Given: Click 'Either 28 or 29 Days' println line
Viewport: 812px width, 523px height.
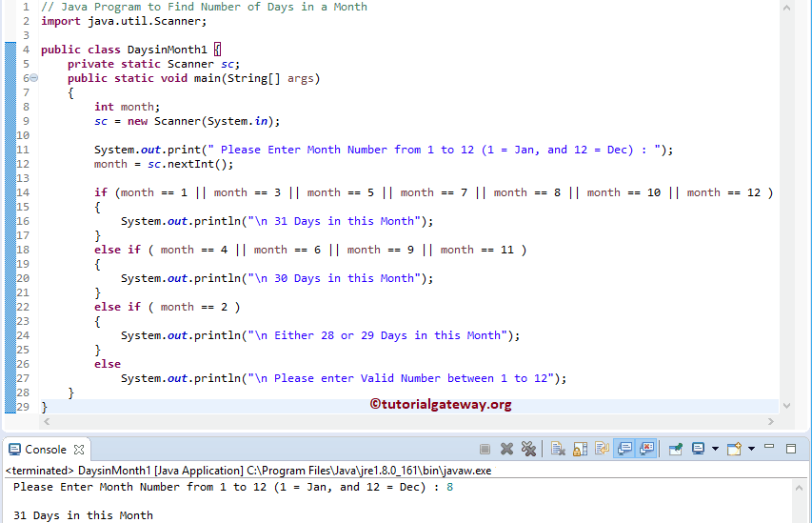Looking at the screenshot, I should tap(320, 335).
